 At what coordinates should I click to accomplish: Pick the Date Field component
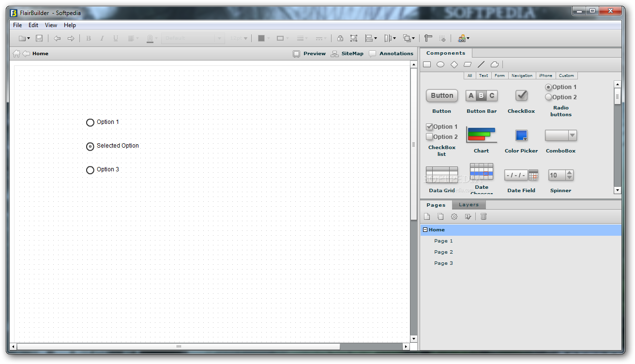(521, 181)
